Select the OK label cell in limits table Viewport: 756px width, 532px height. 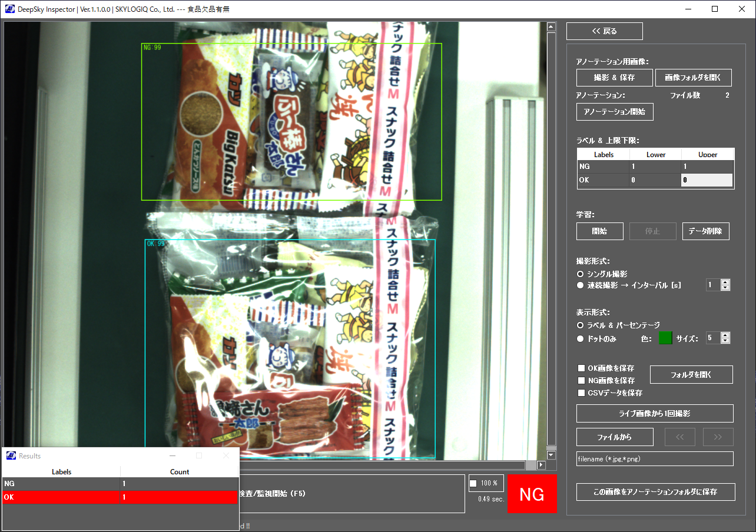[x=604, y=180]
